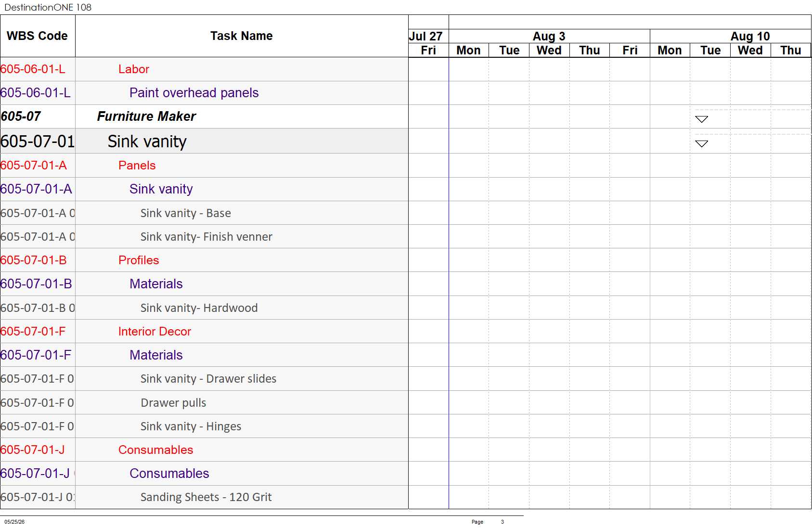Click the Furniture Maker summary triangle marker
This screenshot has width=812, height=528.
701,119
